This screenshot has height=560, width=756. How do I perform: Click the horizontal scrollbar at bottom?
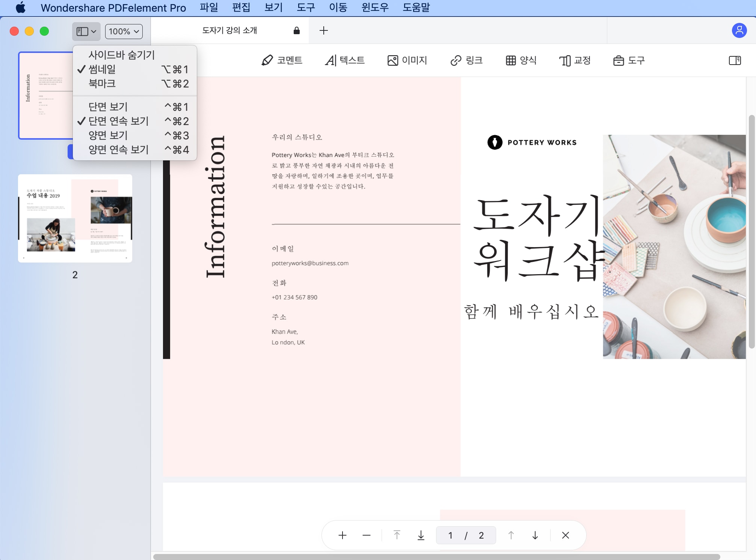click(x=436, y=557)
